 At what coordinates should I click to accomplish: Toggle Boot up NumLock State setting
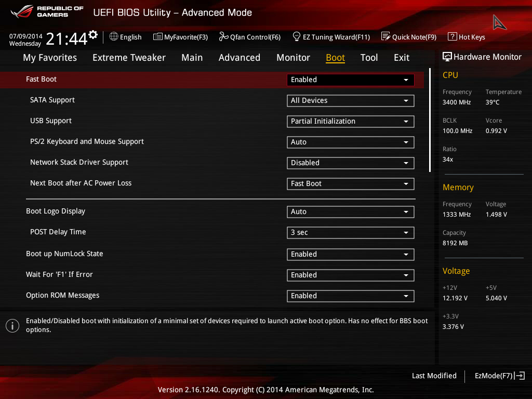351,254
